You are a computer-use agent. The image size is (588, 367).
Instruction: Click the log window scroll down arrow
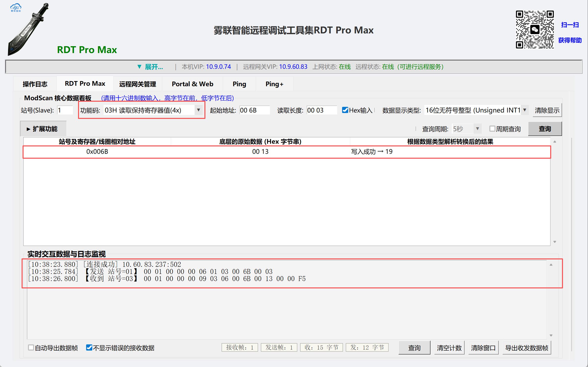(551, 336)
